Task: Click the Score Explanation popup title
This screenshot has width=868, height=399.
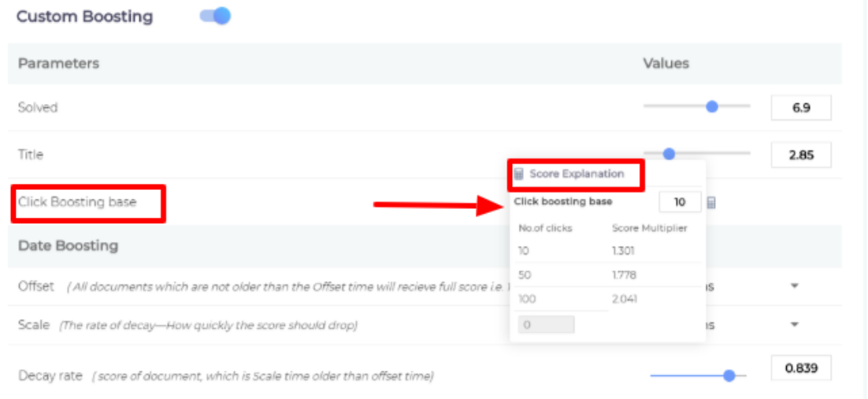Action: (577, 173)
